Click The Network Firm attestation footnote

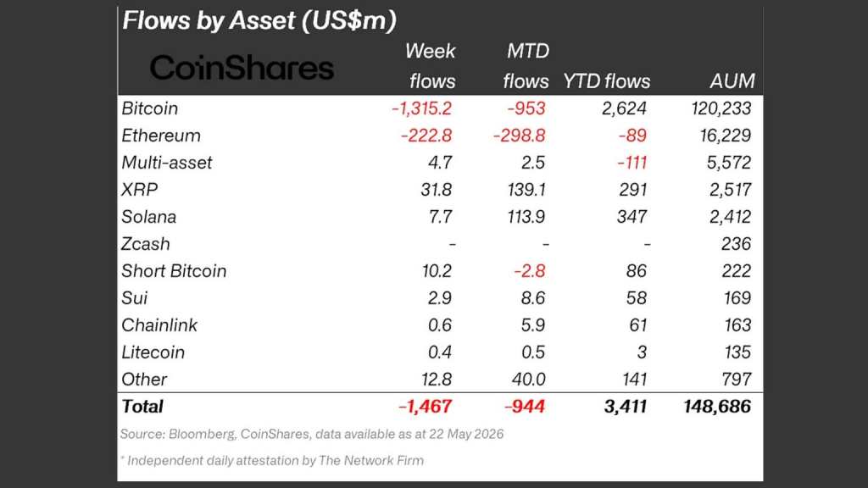point(272,461)
